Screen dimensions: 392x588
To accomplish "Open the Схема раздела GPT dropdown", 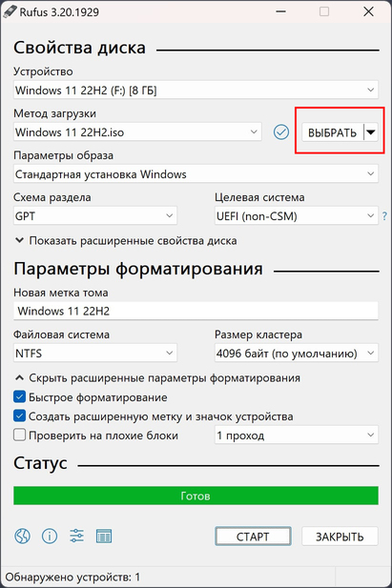I will pos(95,216).
